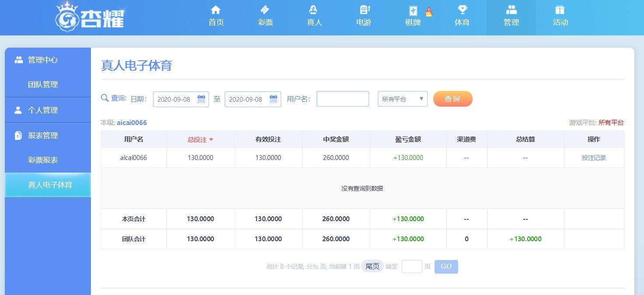Click the 总结算 column header
The height and width of the screenshot is (295, 644).
point(526,139)
